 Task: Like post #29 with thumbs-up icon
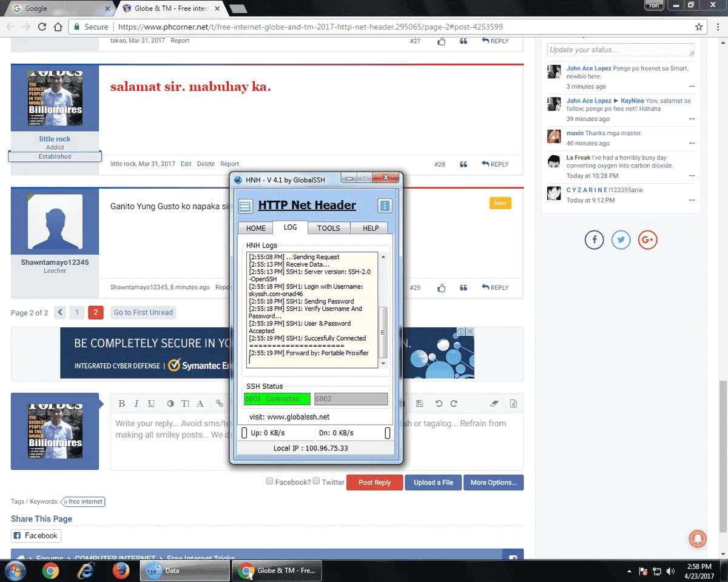tap(442, 288)
